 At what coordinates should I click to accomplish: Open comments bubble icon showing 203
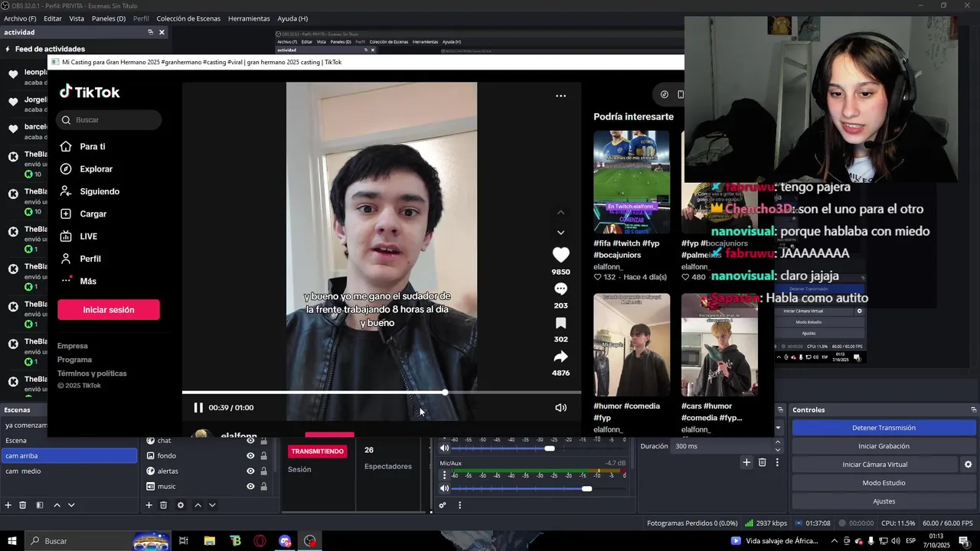point(560,289)
